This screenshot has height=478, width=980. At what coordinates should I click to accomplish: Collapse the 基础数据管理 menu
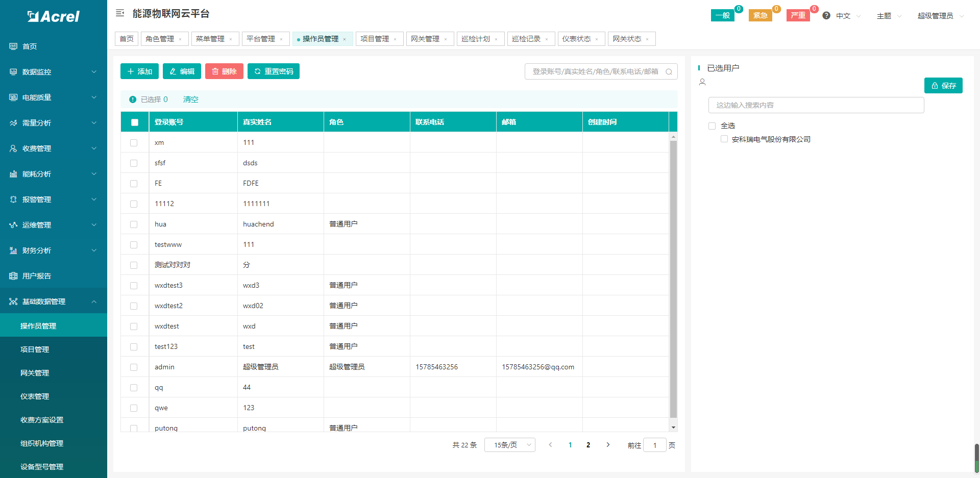point(54,301)
